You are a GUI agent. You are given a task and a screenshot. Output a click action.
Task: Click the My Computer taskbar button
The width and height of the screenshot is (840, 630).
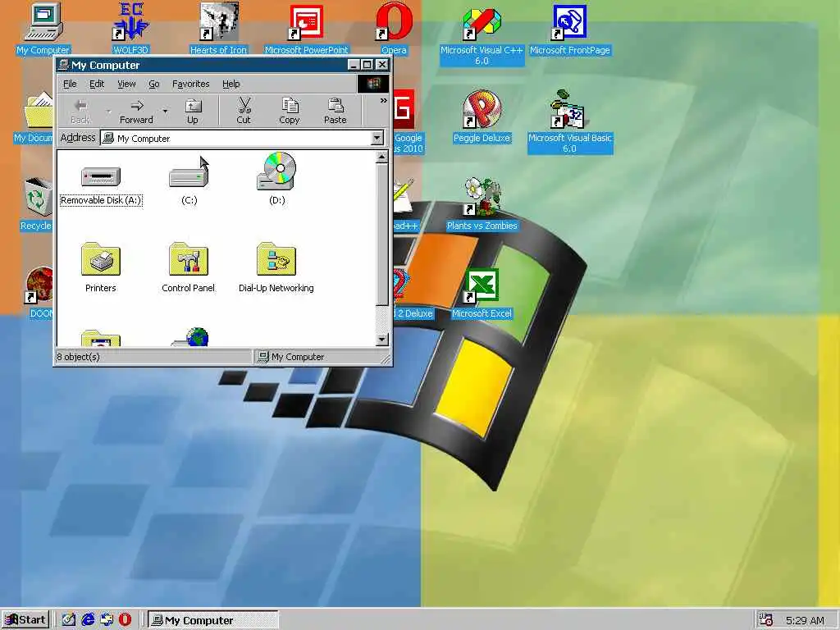pos(212,620)
